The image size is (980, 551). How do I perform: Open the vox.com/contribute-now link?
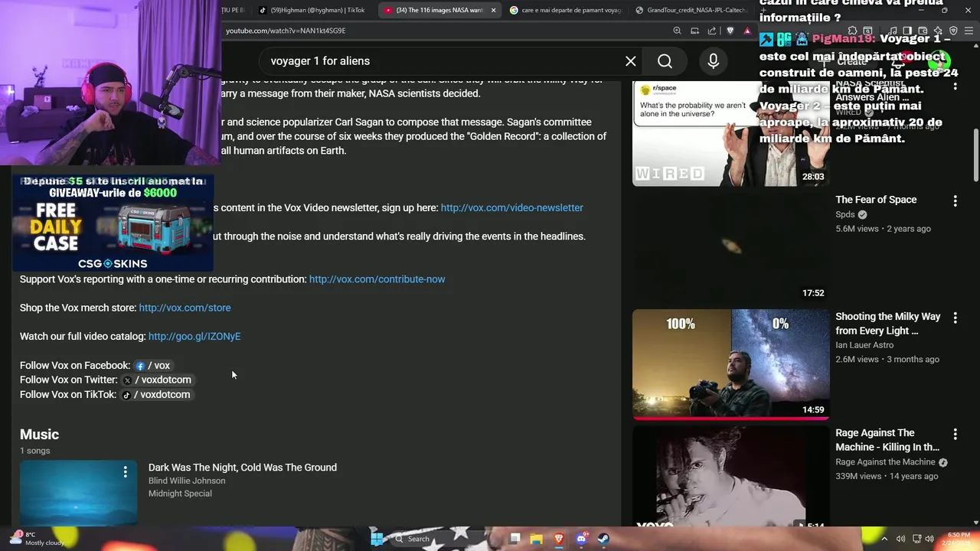(377, 279)
